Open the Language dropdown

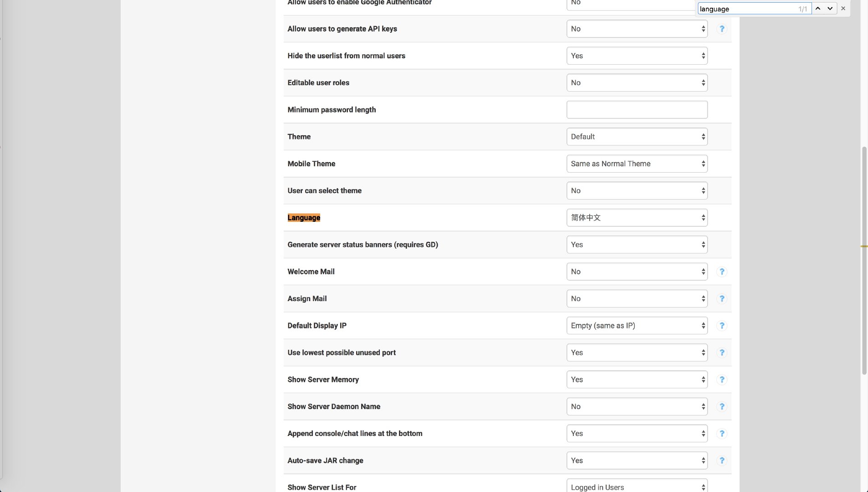tap(637, 218)
